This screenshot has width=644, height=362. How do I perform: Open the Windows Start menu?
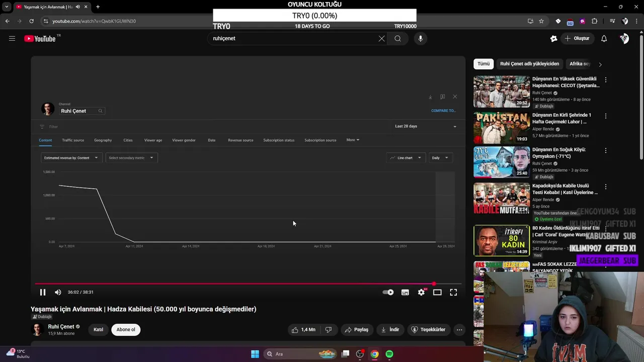click(x=255, y=354)
